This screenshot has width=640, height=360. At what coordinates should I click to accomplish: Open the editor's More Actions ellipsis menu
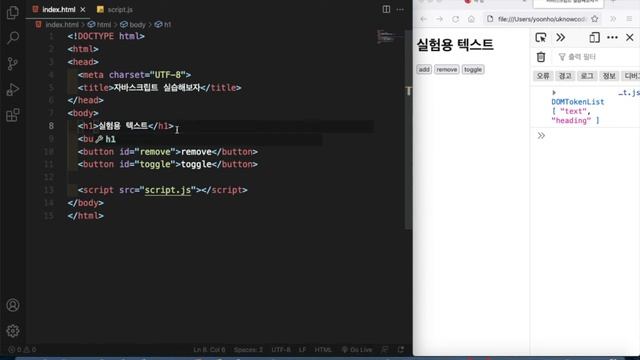point(400,9)
